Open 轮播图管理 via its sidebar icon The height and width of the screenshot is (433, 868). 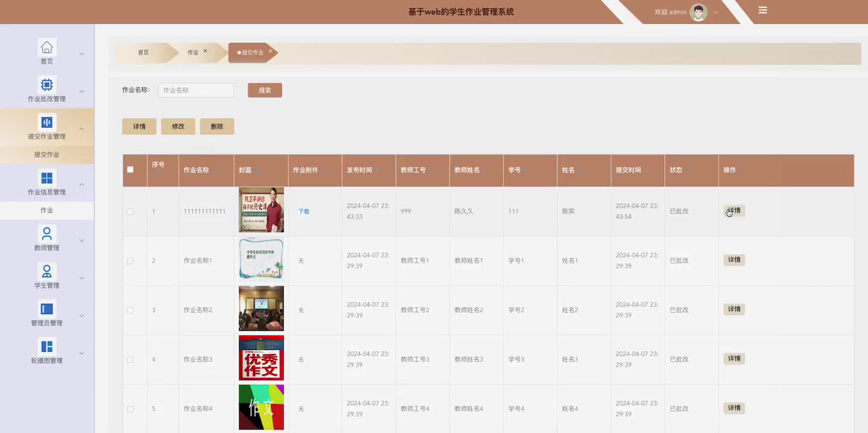tap(46, 346)
